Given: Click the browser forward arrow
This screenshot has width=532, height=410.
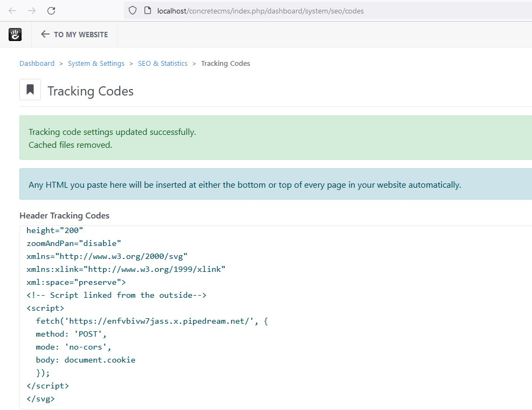Looking at the screenshot, I should (x=32, y=11).
